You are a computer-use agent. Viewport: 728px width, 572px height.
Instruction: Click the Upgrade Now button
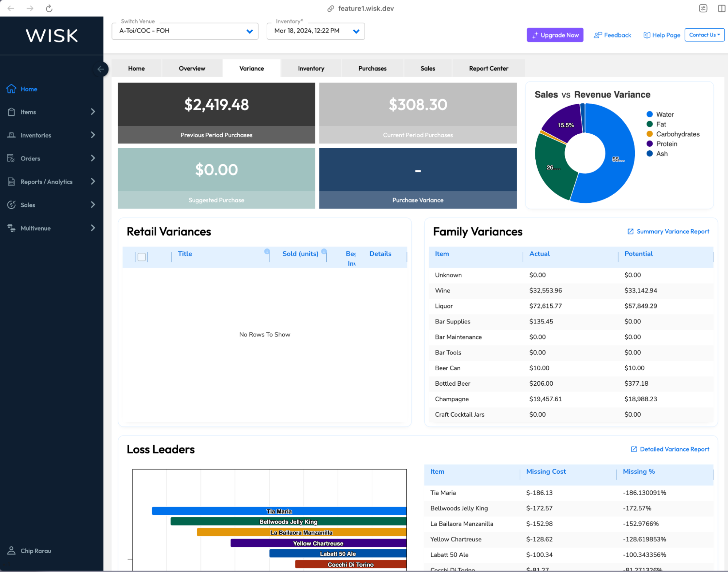[555, 35]
